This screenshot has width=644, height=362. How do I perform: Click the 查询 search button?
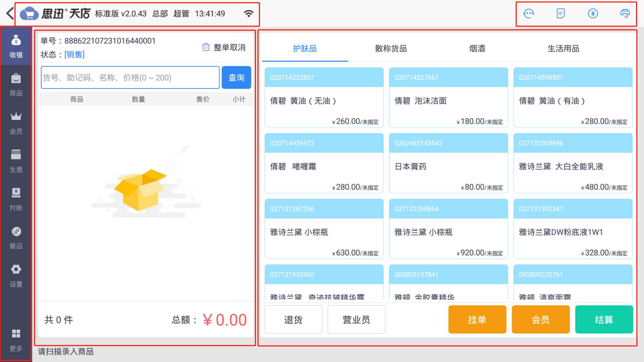(x=236, y=77)
